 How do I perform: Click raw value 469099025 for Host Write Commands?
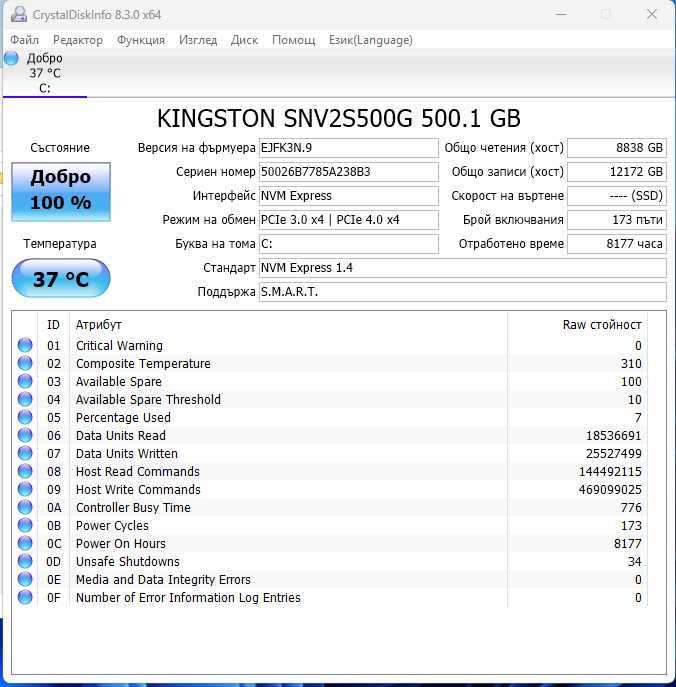(610, 489)
